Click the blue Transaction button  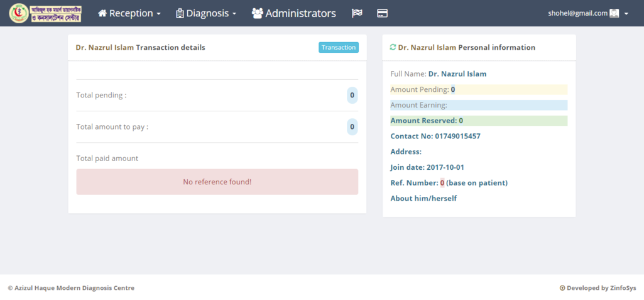coord(338,47)
